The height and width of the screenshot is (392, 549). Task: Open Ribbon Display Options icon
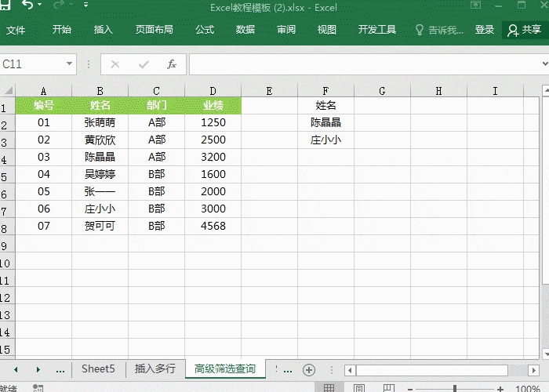(475, 5)
